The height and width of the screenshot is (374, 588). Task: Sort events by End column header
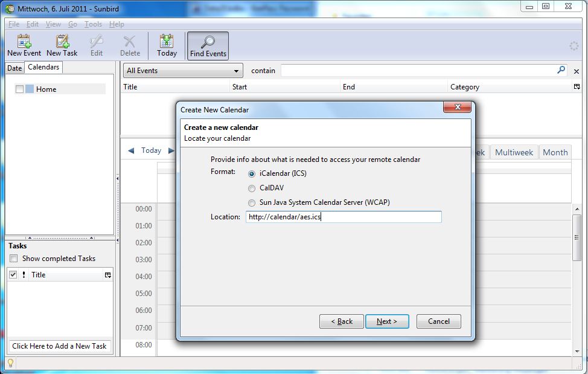click(x=394, y=87)
